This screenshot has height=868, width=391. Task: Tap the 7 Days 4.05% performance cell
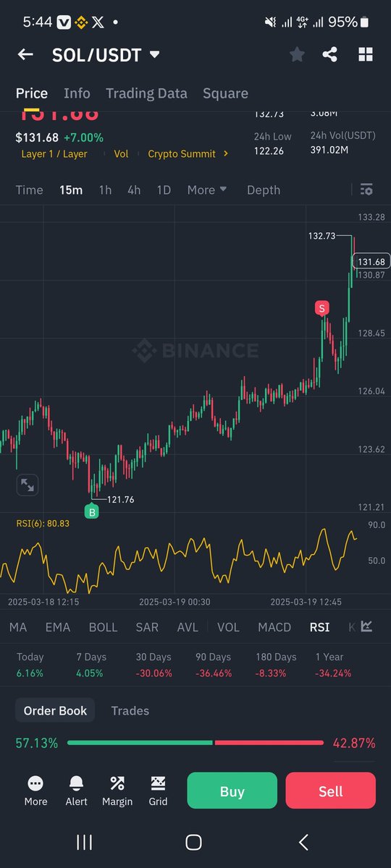[91, 665]
